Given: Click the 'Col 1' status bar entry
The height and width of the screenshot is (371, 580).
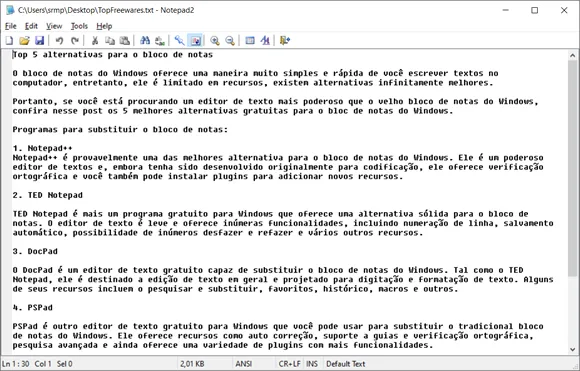Looking at the screenshot, I should coord(43,364).
